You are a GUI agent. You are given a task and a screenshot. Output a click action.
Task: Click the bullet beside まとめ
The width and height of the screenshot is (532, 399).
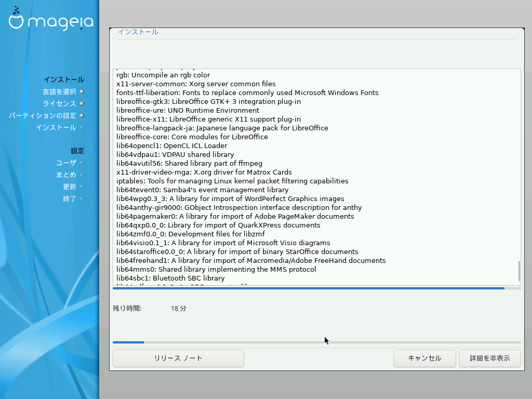[82, 175]
